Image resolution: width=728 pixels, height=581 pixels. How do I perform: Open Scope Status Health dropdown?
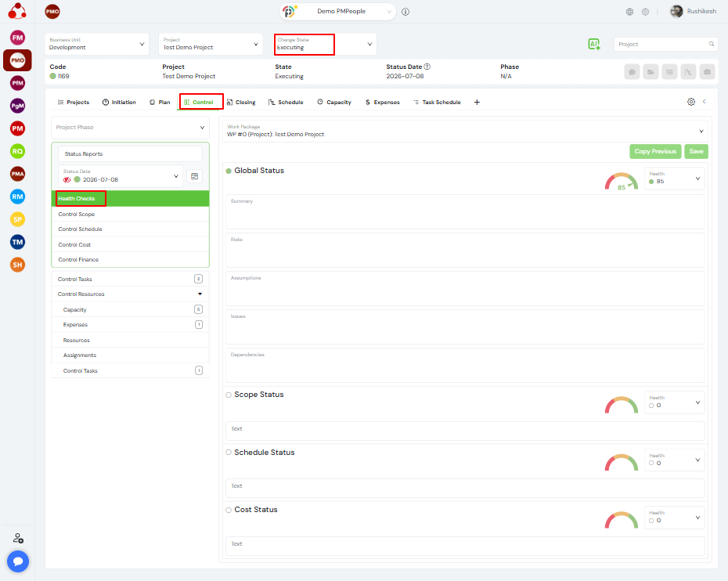tap(674, 402)
